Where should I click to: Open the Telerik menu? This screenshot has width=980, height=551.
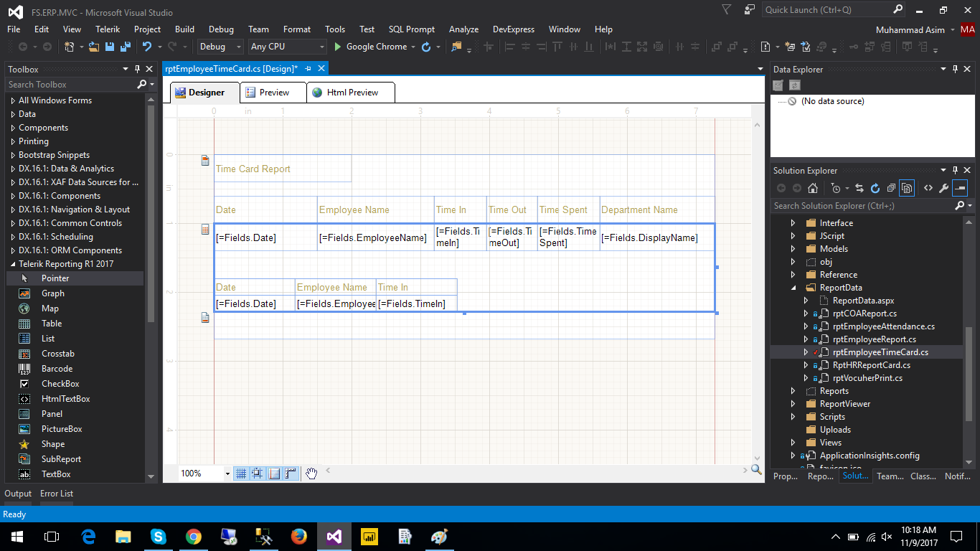pos(108,29)
